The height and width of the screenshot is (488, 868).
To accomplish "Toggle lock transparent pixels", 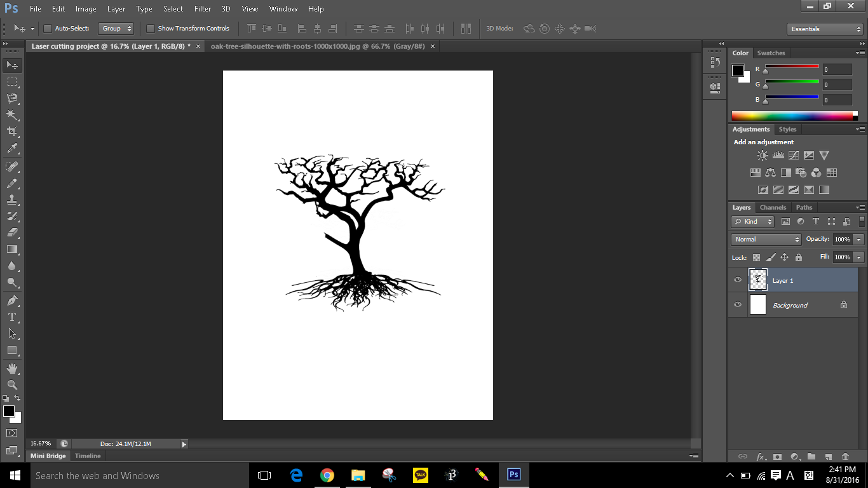I will coord(756,257).
